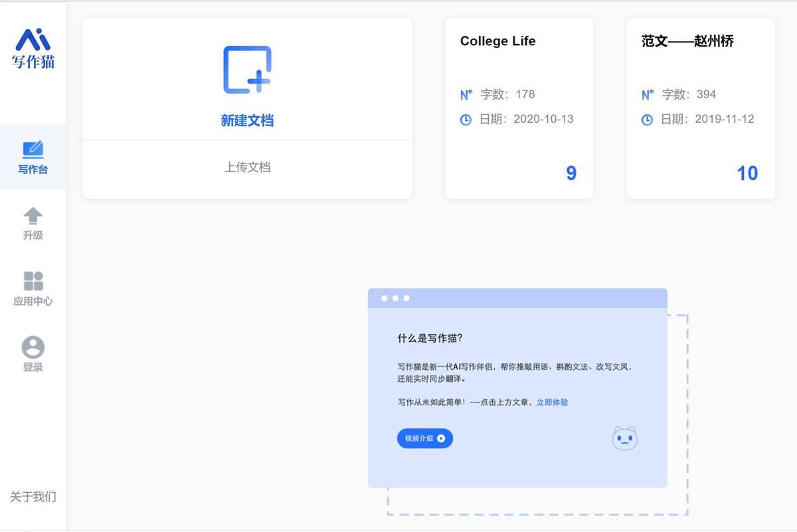The image size is (797, 532).
Task: Click the 写作猫是新一代AI写作伴侣 description line
Action: pyautogui.click(x=515, y=367)
